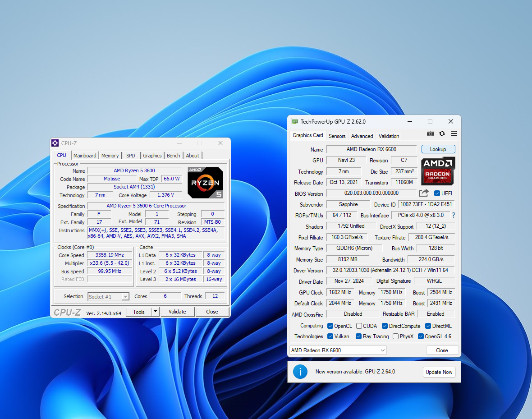Click the blue info icon in update banner
This screenshot has height=419, width=532.
[300, 372]
